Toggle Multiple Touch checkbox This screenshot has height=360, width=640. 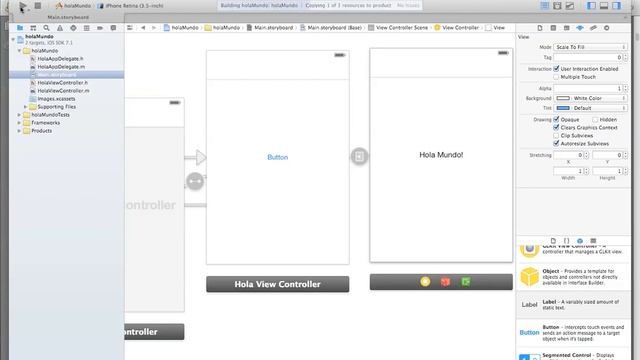point(556,77)
